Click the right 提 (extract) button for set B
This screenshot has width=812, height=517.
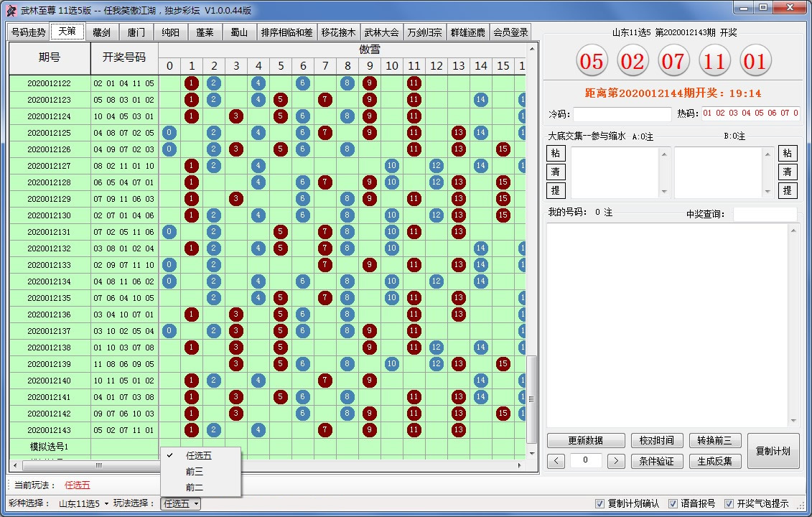click(x=788, y=191)
